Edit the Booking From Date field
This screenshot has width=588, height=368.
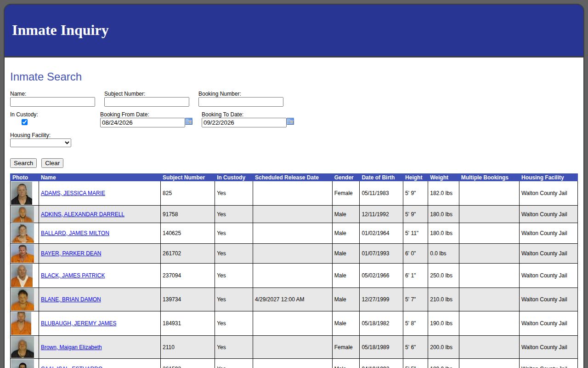142,122
